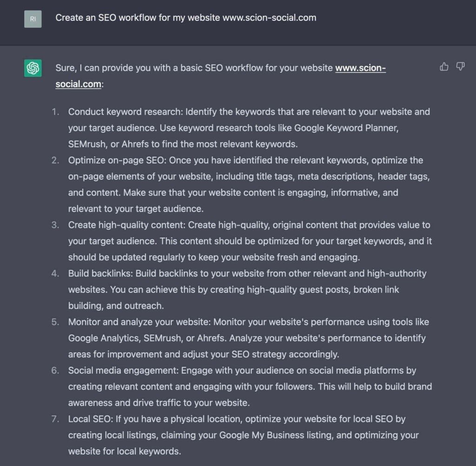The height and width of the screenshot is (466, 476).
Task: Click the "Google Analytics" text in step five
Action: 104,338
